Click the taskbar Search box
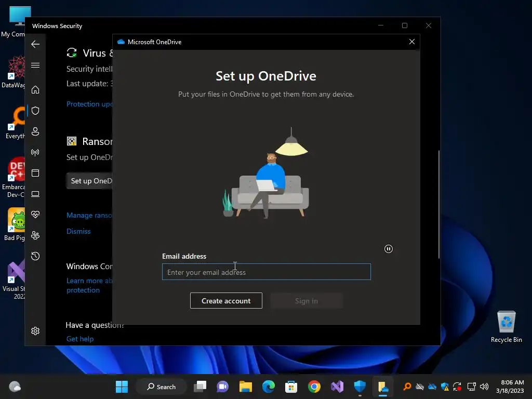This screenshot has height=399, width=532. click(162, 387)
